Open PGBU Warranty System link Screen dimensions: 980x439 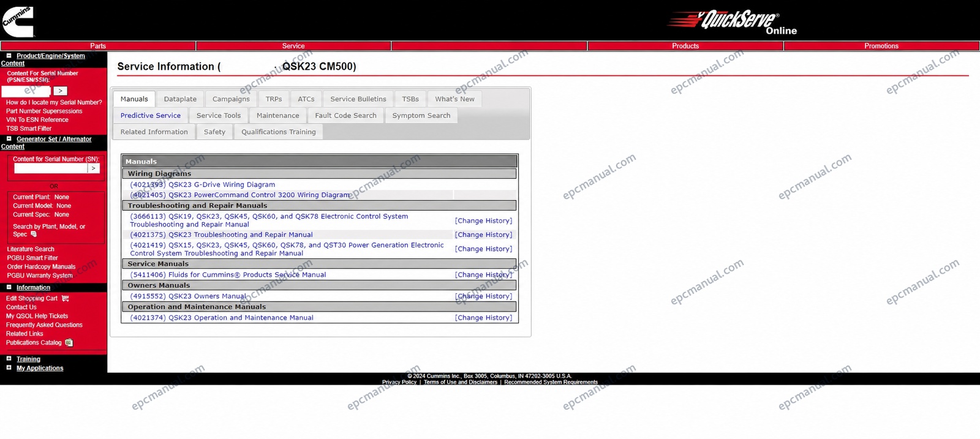(40, 276)
